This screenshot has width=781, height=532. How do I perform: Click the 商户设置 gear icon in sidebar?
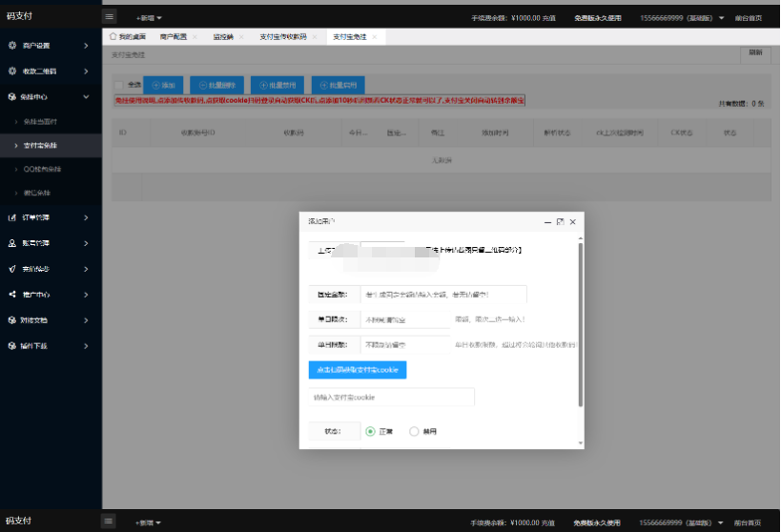click(12, 46)
